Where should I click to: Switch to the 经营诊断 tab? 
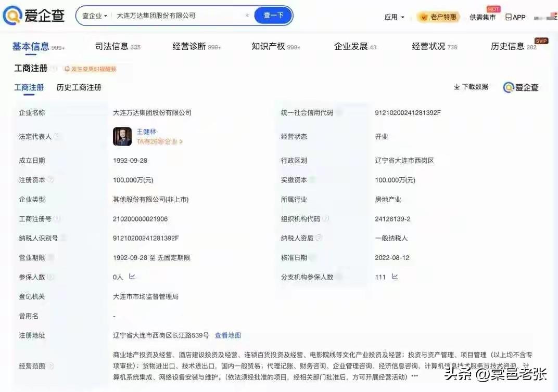coord(196,47)
